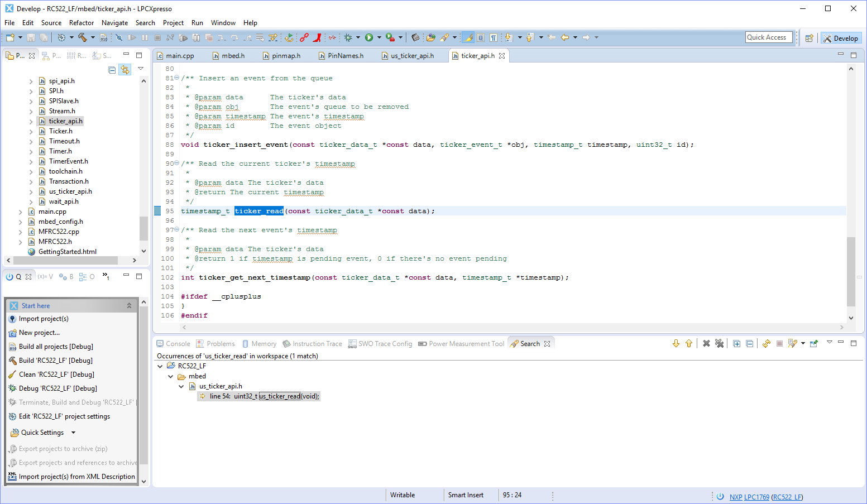This screenshot has width=867, height=504.
Task: Click the green Run toolbar icon
Action: tap(369, 37)
